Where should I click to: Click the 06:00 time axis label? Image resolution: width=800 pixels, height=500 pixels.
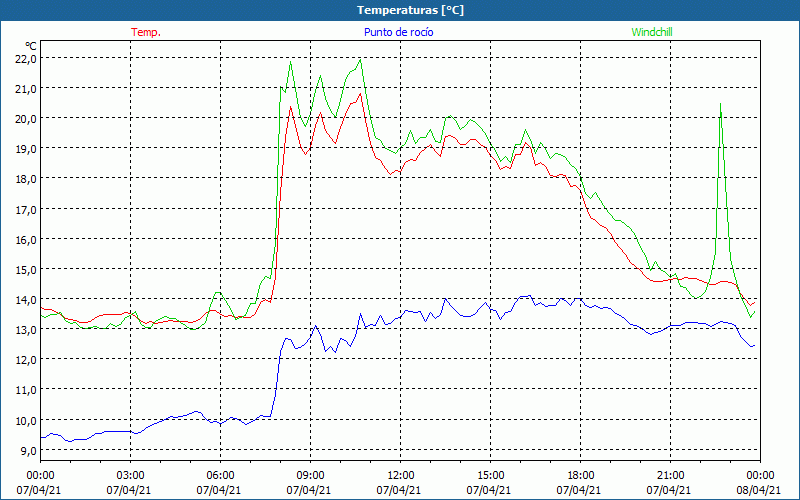(x=220, y=475)
